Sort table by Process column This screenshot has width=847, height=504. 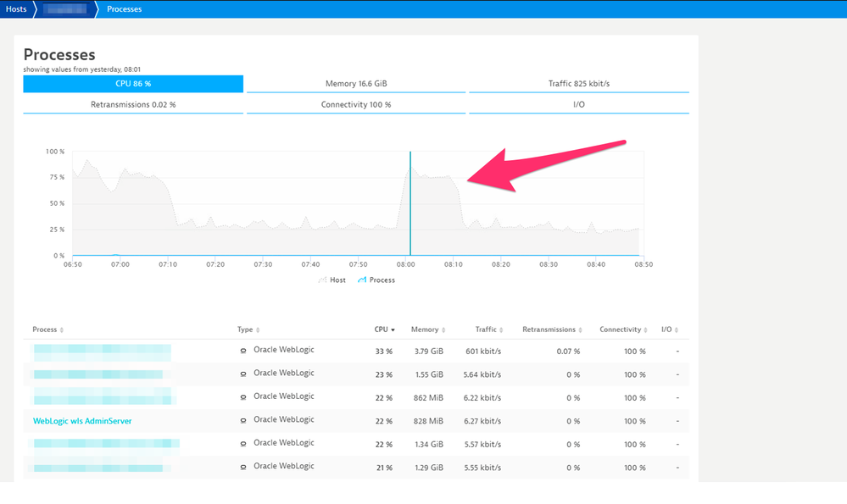(x=47, y=330)
